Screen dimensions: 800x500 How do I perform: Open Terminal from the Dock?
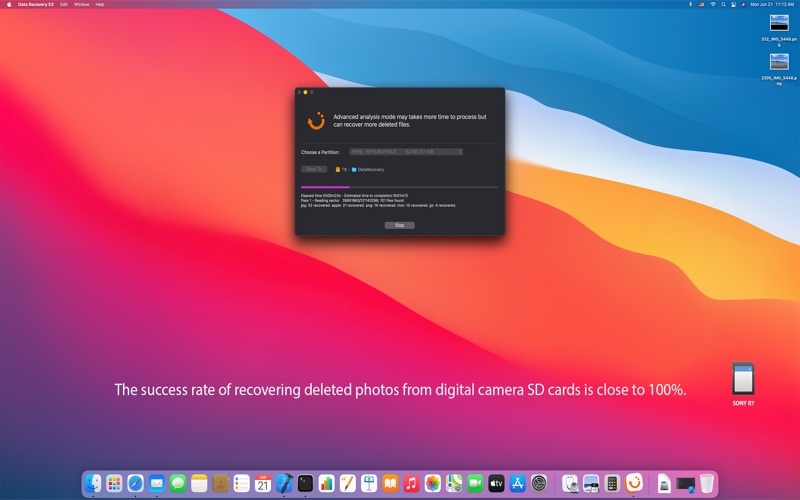coord(305,483)
